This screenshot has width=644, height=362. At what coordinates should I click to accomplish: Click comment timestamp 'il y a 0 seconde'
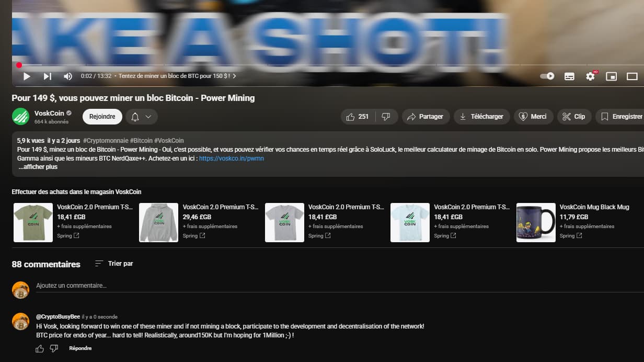point(100,317)
